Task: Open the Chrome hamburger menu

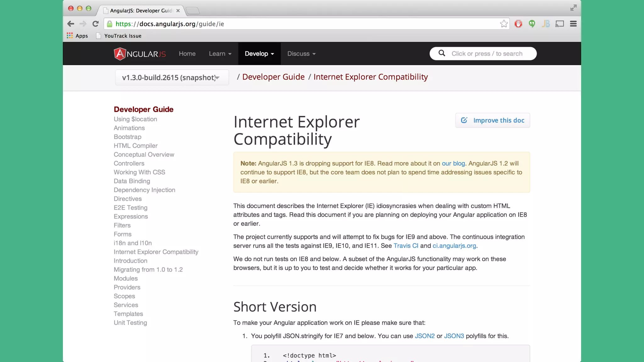Action: click(573, 24)
